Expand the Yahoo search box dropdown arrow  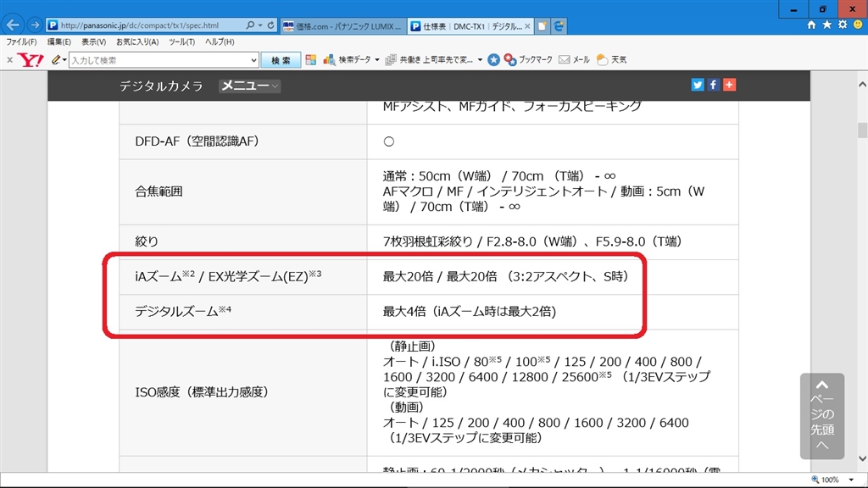click(x=253, y=60)
